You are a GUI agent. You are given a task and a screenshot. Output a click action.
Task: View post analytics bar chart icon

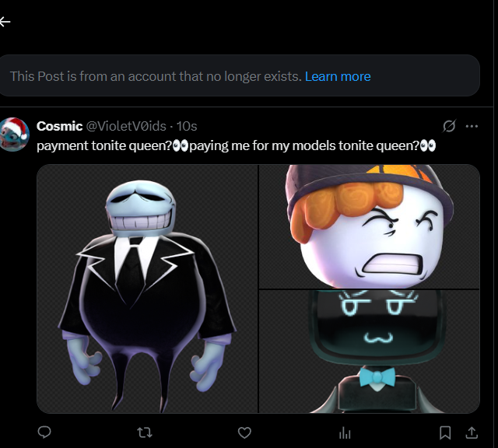click(x=345, y=432)
